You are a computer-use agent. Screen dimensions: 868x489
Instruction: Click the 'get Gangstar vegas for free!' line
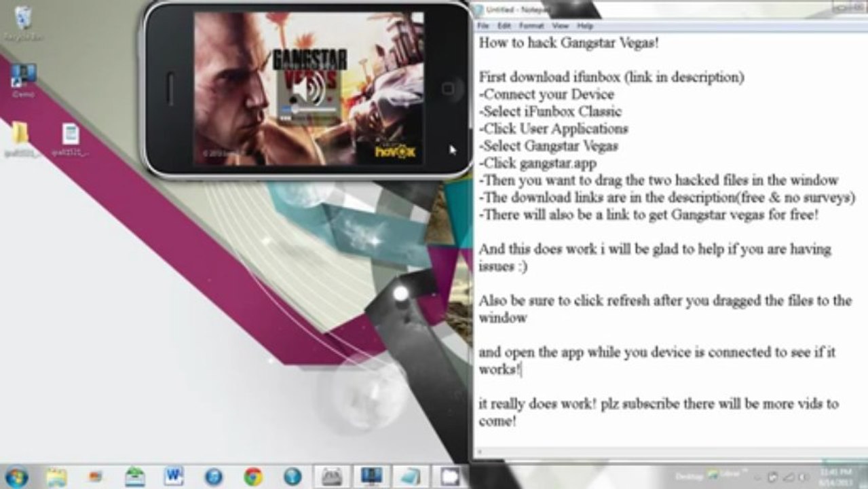[649, 215]
